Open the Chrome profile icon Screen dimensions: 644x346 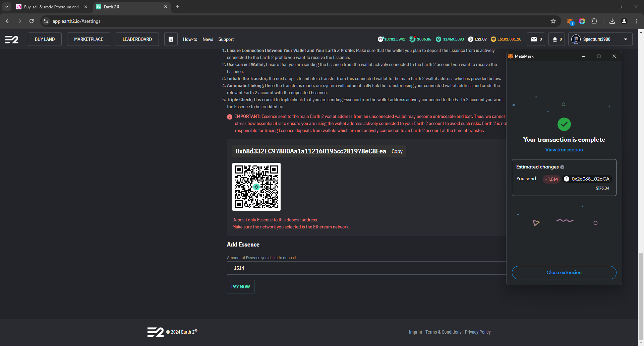point(624,21)
